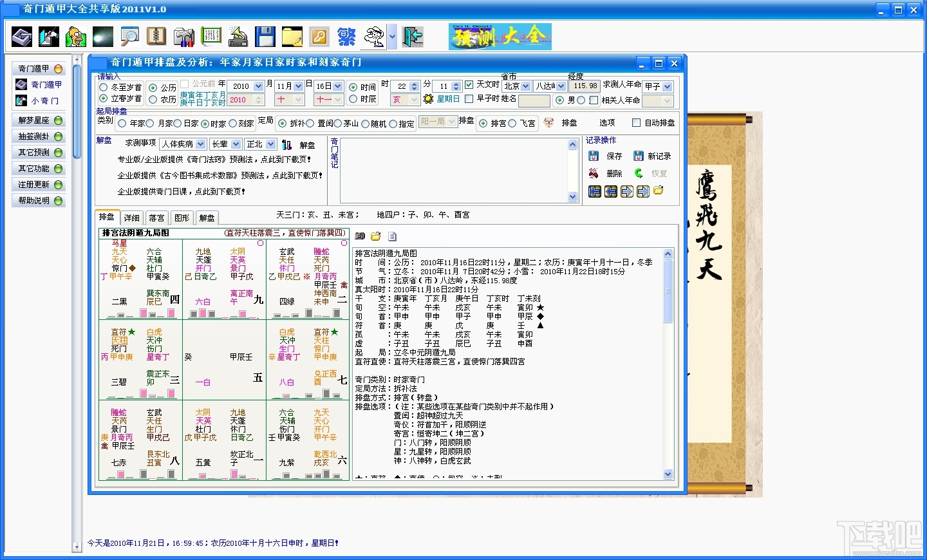This screenshot has width=927, height=560.
Task: Click the red 删除 delete record icon
Action: [x=594, y=173]
